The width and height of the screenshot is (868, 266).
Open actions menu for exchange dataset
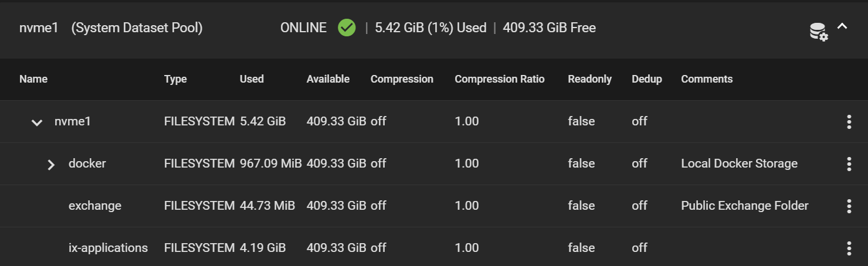click(x=849, y=206)
